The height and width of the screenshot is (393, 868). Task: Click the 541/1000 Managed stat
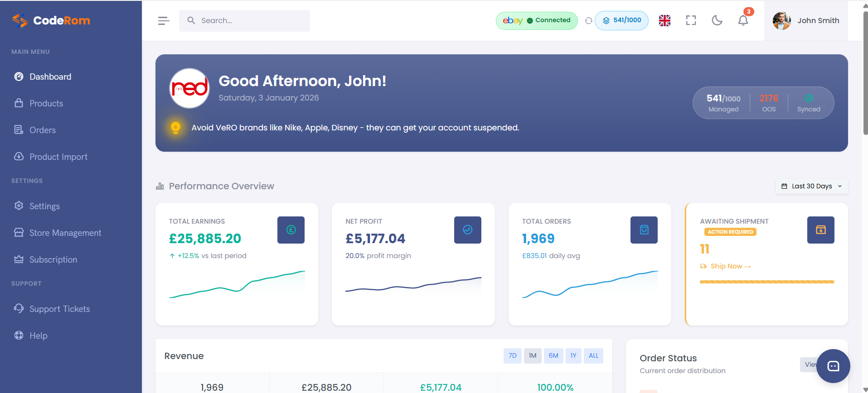(x=723, y=103)
